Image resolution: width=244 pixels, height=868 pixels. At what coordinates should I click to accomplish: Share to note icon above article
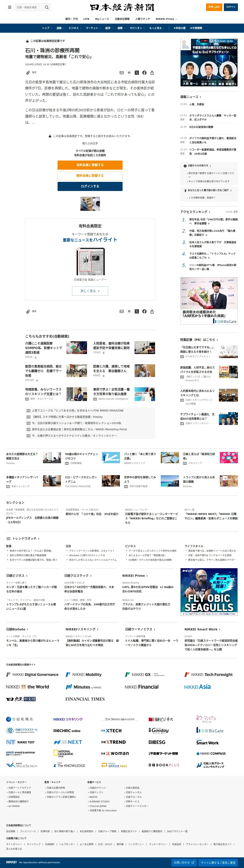click(x=129, y=73)
